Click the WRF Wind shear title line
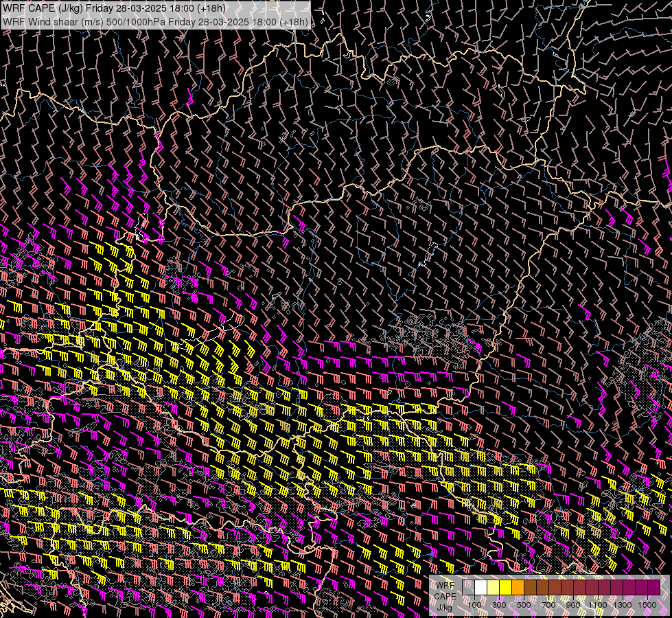 [x=156, y=22]
